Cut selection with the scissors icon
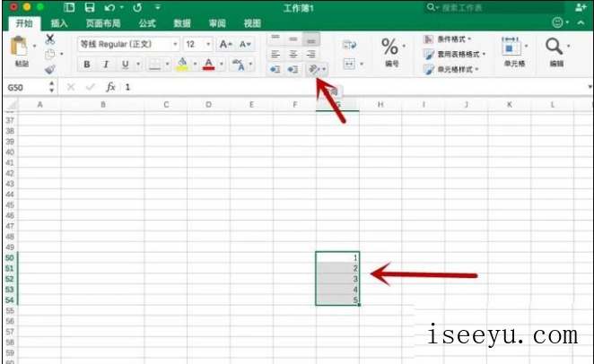Image resolution: width=594 pixels, height=364 pixels. coord(49,39)
